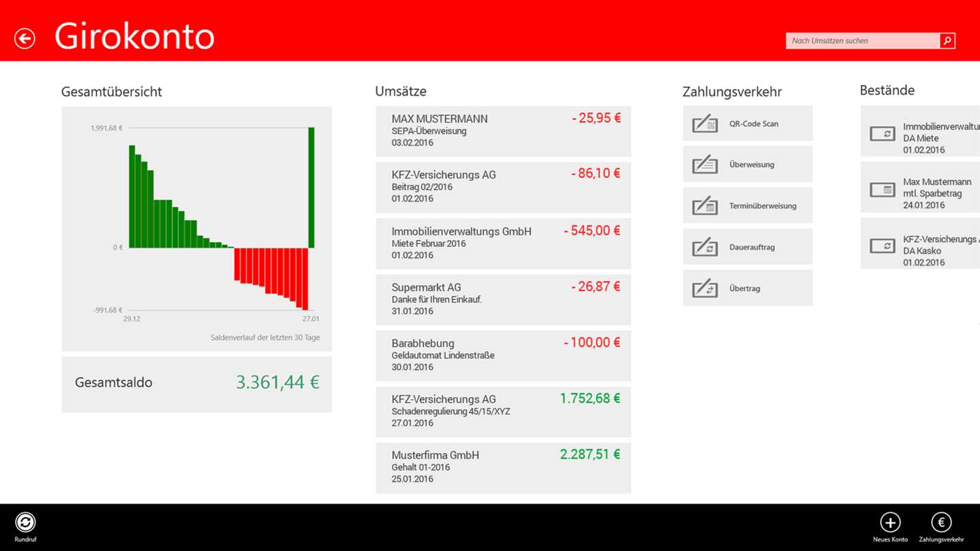Click icon of Immobilienverwaltung DA Miete Bestand
980x551 pixels.
click(x=883, y=134)
